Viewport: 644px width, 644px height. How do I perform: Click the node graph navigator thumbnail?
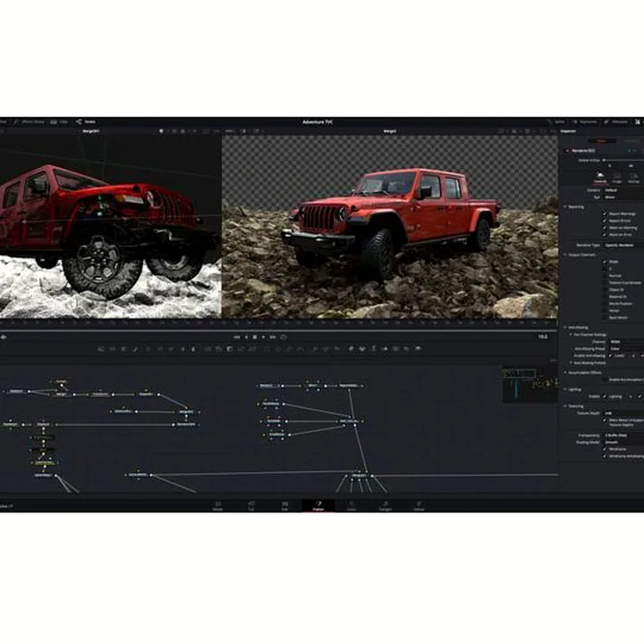pos(530,386)
